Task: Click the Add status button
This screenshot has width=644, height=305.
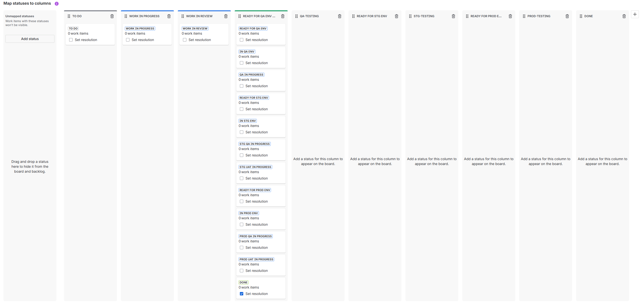Action: pos(30,39)
